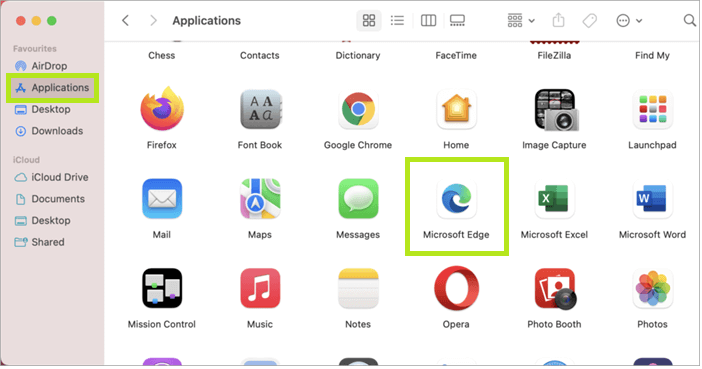Click the Google Chrome label text
This screenshot has width=702, height=369.
[x=358, y=145]
